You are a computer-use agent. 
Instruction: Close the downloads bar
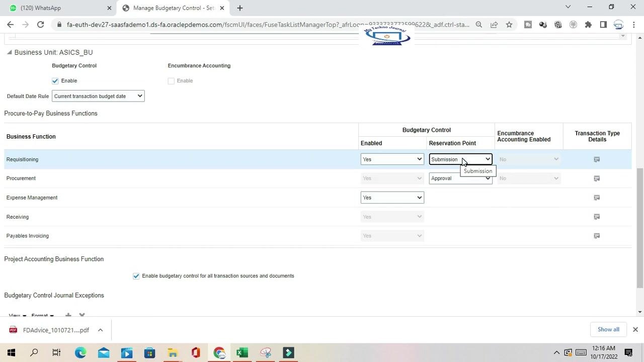pos(635,329)
